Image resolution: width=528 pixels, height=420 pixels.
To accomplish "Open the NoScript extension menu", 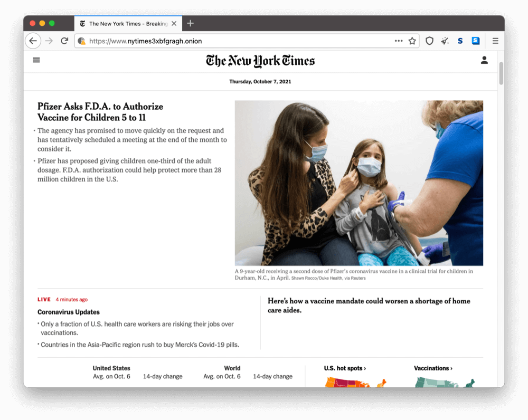I will pyautogui.click(x=460, y=41).
